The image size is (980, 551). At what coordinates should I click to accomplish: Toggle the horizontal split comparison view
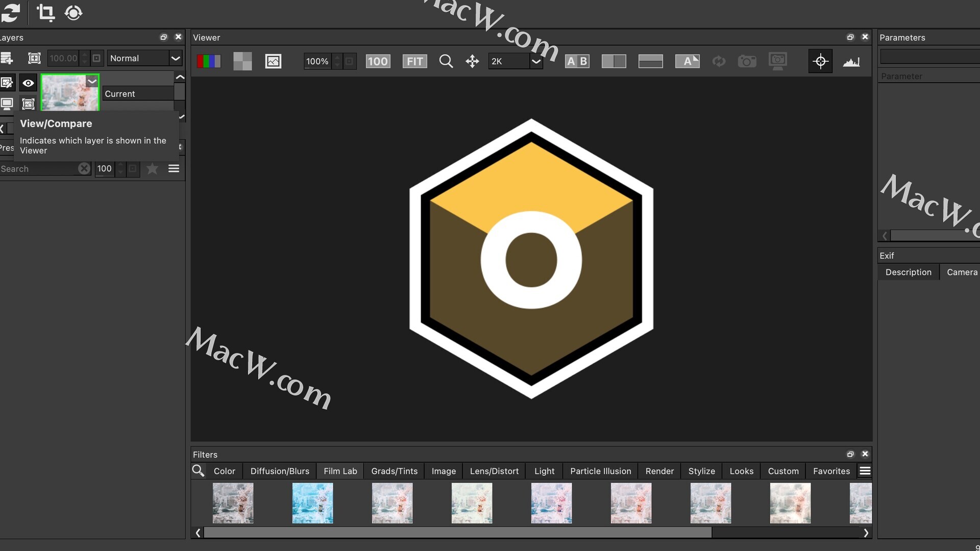[x=651, y=61]
